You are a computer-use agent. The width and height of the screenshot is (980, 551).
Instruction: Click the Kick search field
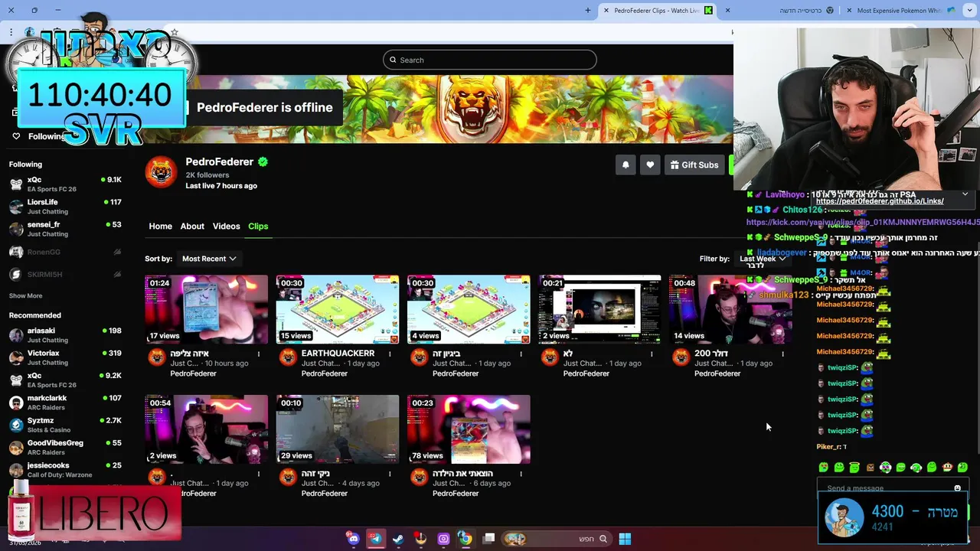[490, 60]
